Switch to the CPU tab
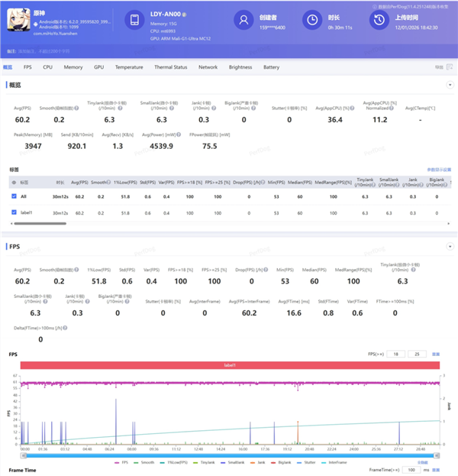The image size is (458, 476). pos(47,67)
